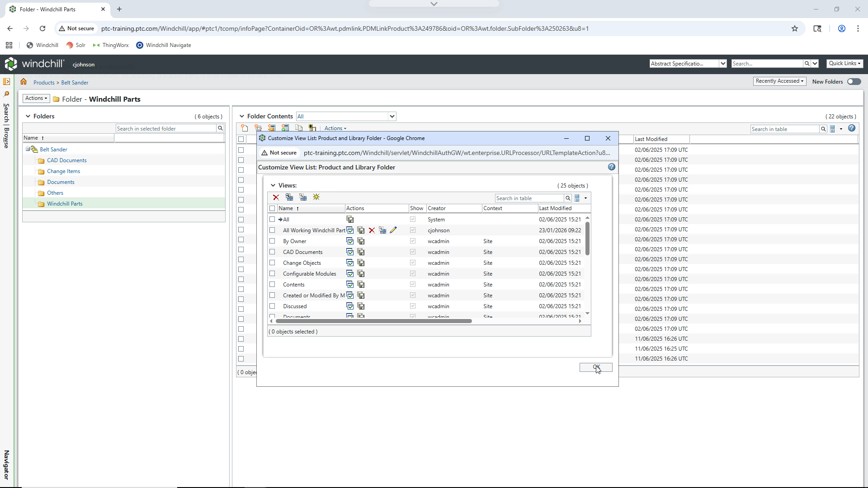The width and height of the screenshot is (868, 488).
Task: Expand the side navigator arrow icon
Action: tap(7, 82)
